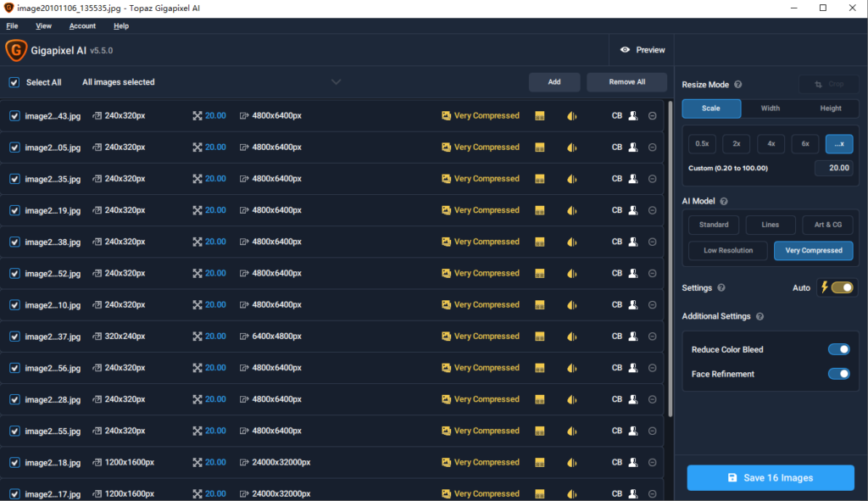
Task: Click the yellow half-circle icon in image2...28.jpg row
Action: [572, 399]
